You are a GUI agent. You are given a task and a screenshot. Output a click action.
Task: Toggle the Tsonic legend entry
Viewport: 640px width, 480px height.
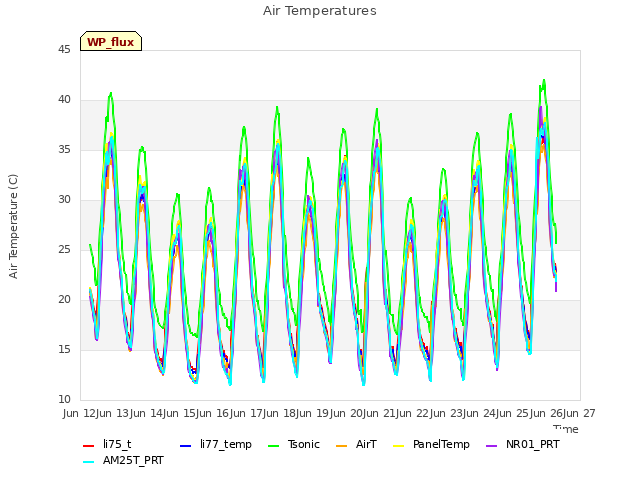pyautogui.click(x=293, y=444)
